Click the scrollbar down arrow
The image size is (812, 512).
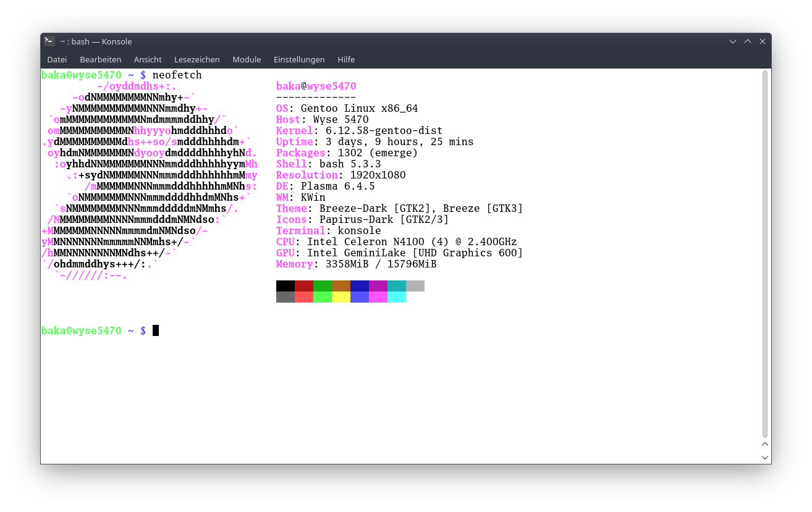(765, 458)
